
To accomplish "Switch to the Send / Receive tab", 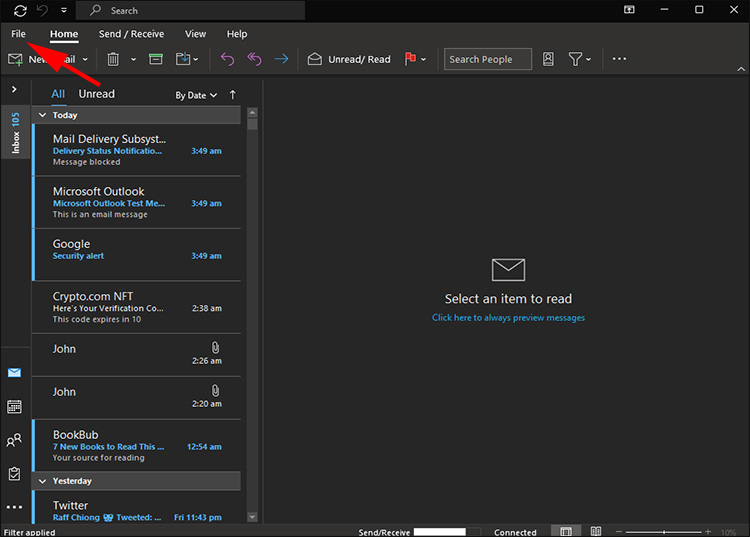I will tap(131, 34).
